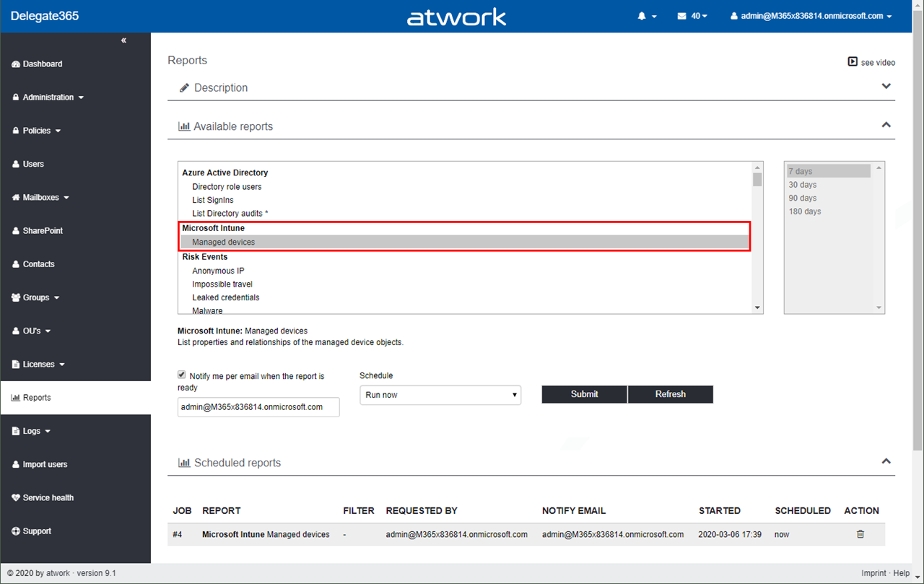Click the days list scrollbar down arrow
The width and height of the screenshot is (924, 584).
pos(879,308)
